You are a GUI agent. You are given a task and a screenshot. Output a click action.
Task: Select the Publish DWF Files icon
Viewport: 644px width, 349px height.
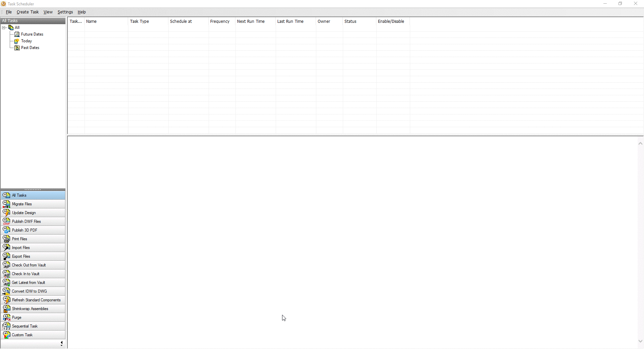coord(6,221)
